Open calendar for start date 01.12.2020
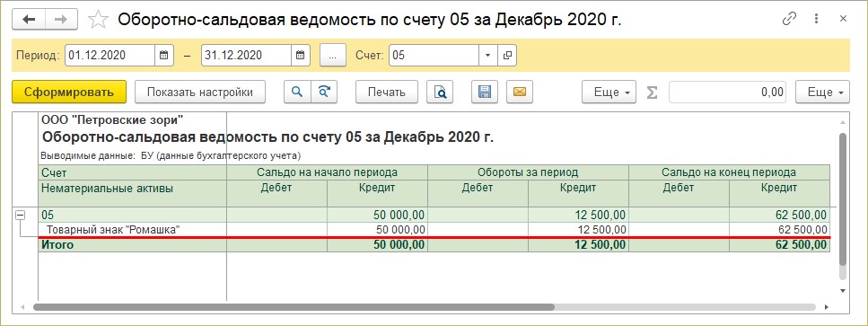The height and width of the screenshot is (326, 868). (164, 56)
